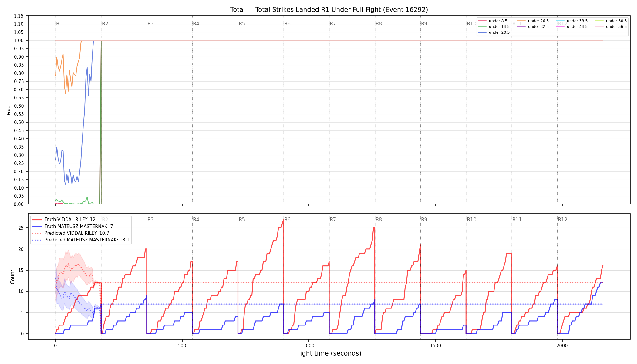Click the orange 'under 26.5' legend line sample
The image size is (637, 364).
click(521, 21)
